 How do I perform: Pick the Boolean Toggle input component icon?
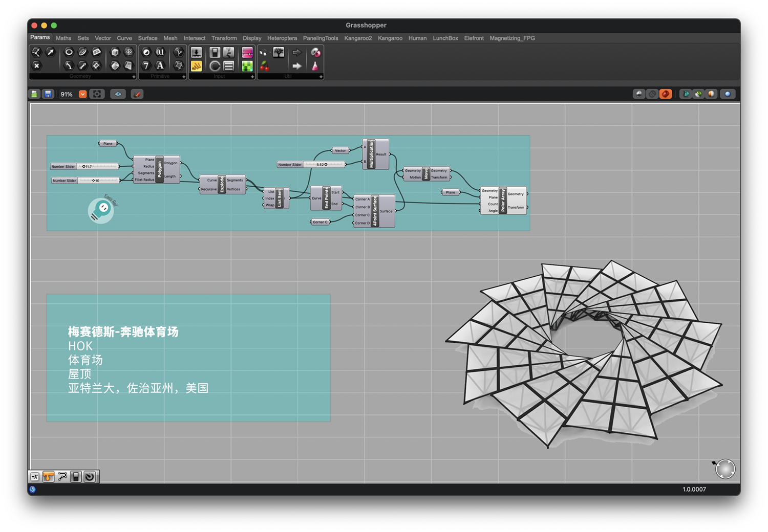(215, 52)
